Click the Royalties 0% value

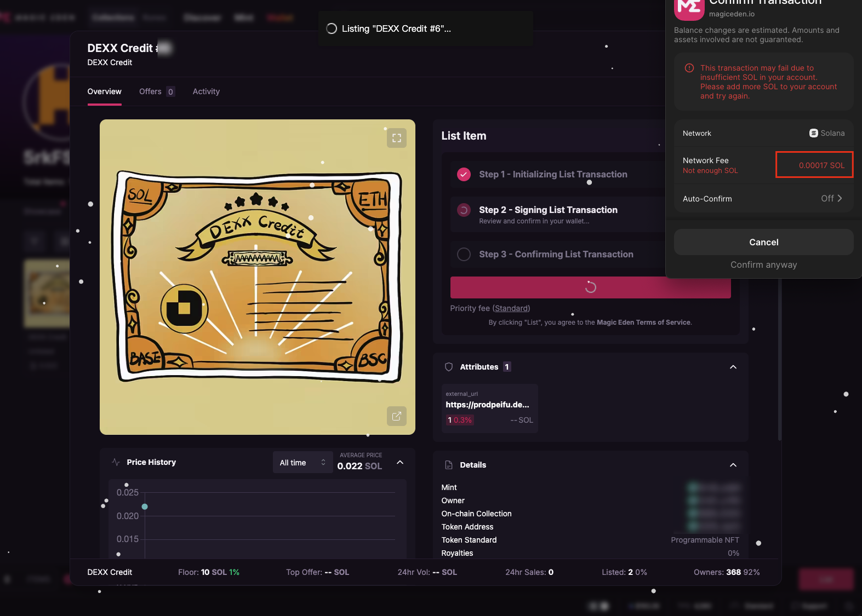(733, 553)
